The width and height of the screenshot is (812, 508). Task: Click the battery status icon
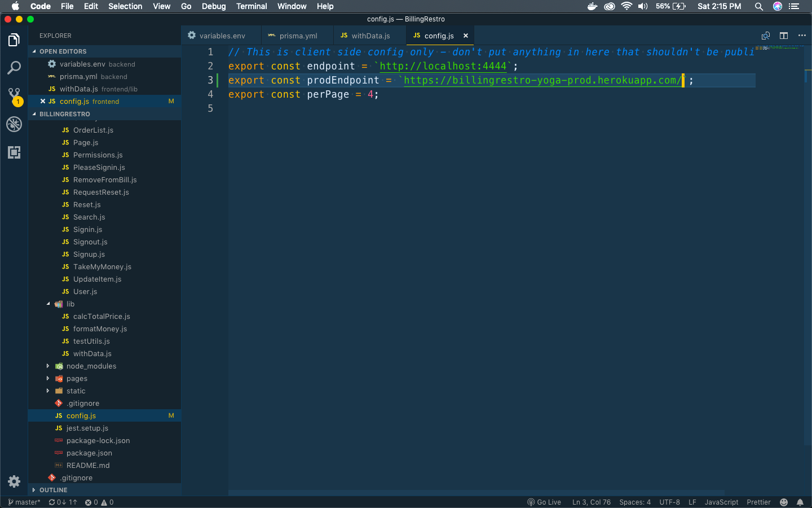671,6
